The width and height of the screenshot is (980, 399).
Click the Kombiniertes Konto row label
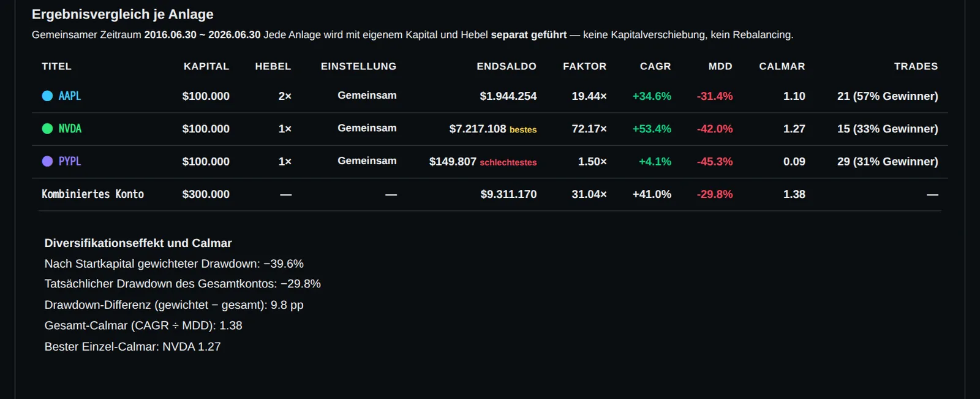(x=92, y=194)
